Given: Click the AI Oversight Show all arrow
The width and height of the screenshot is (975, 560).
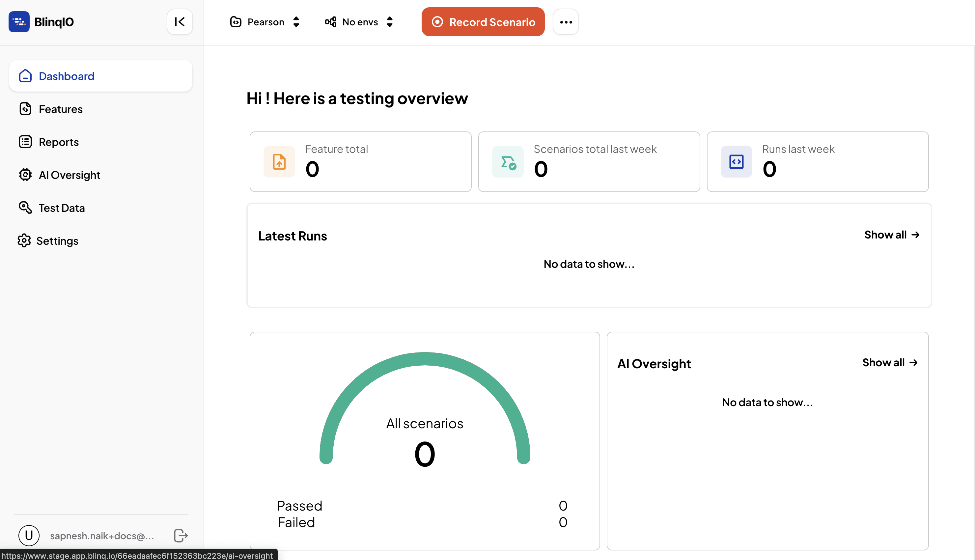Looking at the screenshot, I should (x=913, y=363).
